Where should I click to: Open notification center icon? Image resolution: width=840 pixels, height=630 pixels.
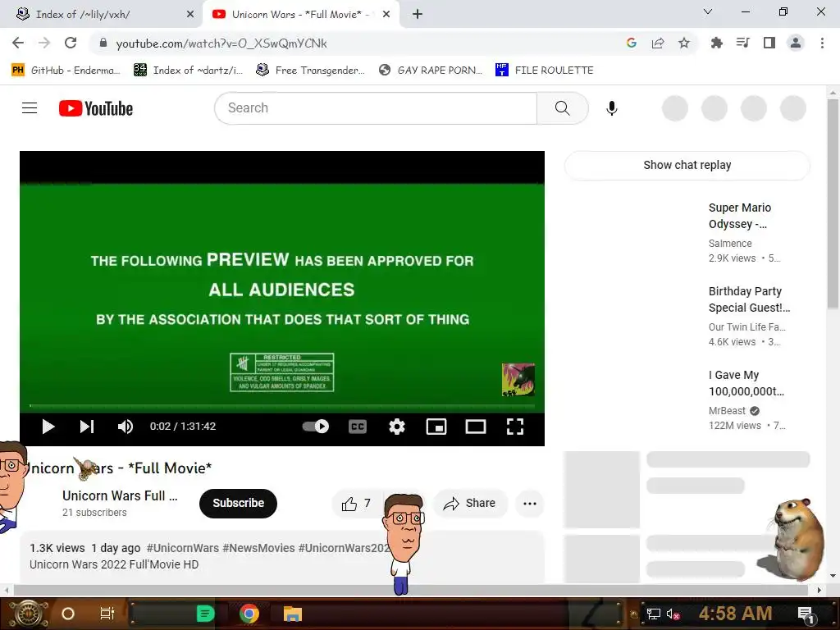tap(806, 614)
